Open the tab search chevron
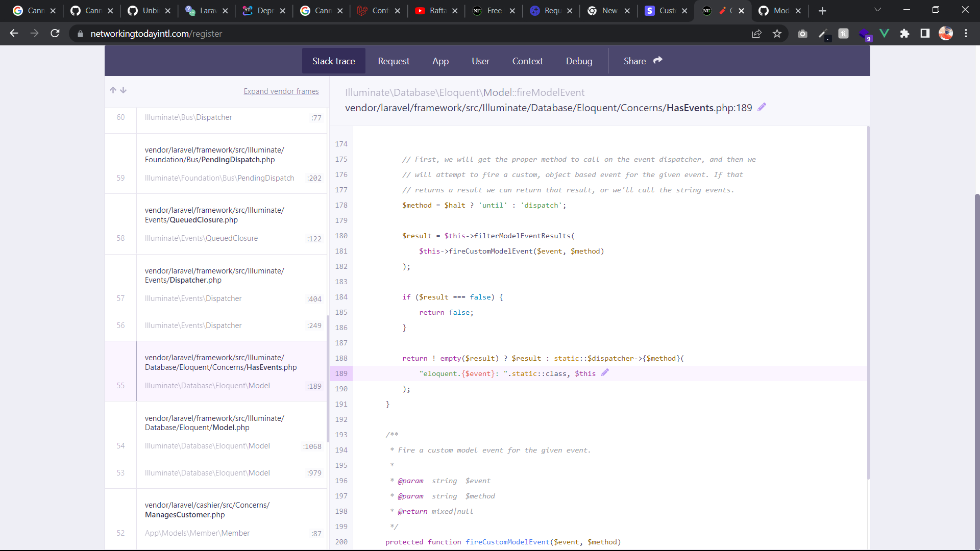 878,10
